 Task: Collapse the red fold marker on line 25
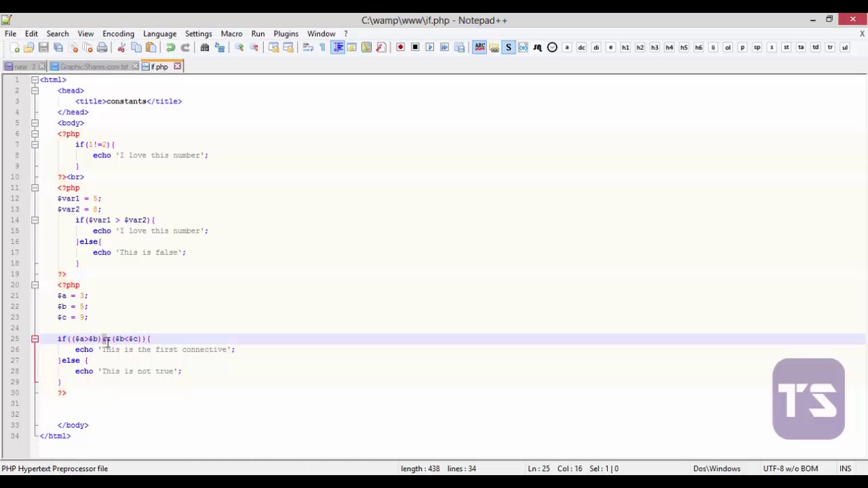click(x=35, y=339)
